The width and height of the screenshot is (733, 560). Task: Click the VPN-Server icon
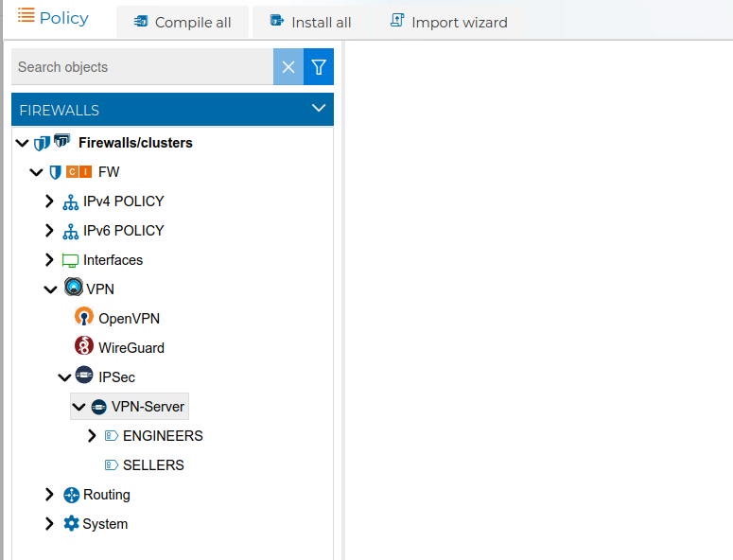click(98, 407)
